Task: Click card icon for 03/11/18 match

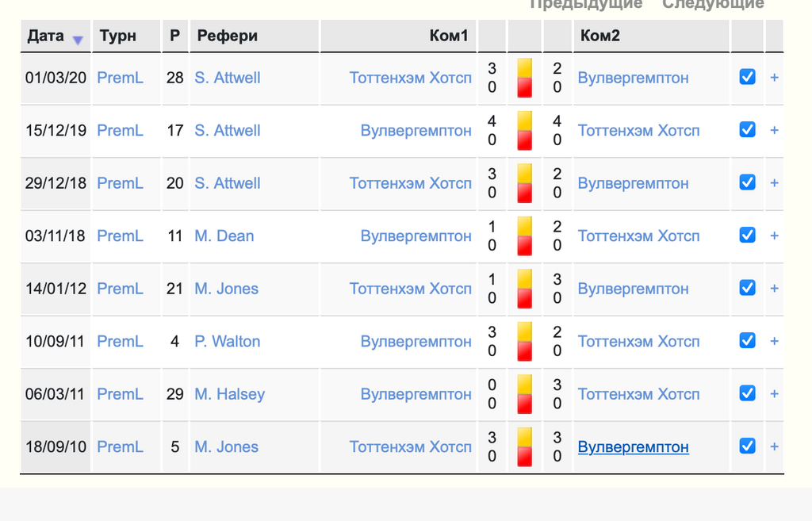Action: coord(525,236)
